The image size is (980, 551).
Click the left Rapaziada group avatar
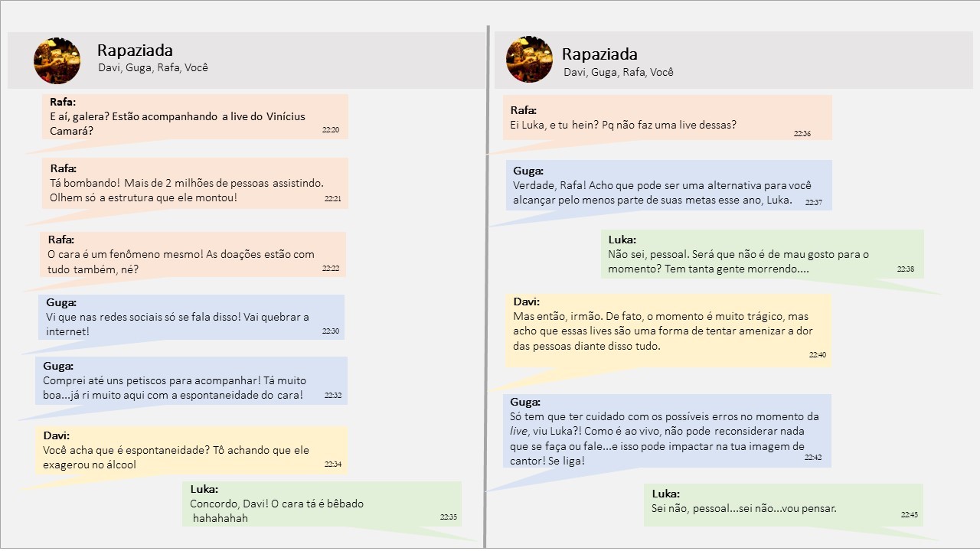[57, 60]
